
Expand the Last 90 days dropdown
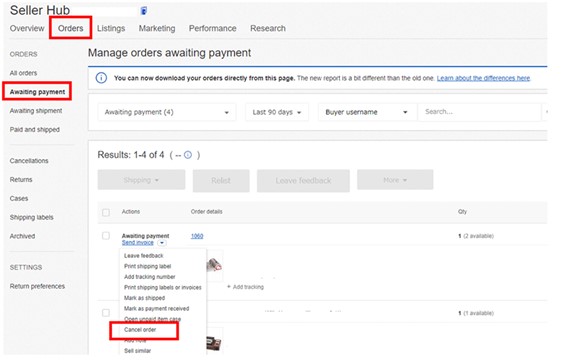277,112
